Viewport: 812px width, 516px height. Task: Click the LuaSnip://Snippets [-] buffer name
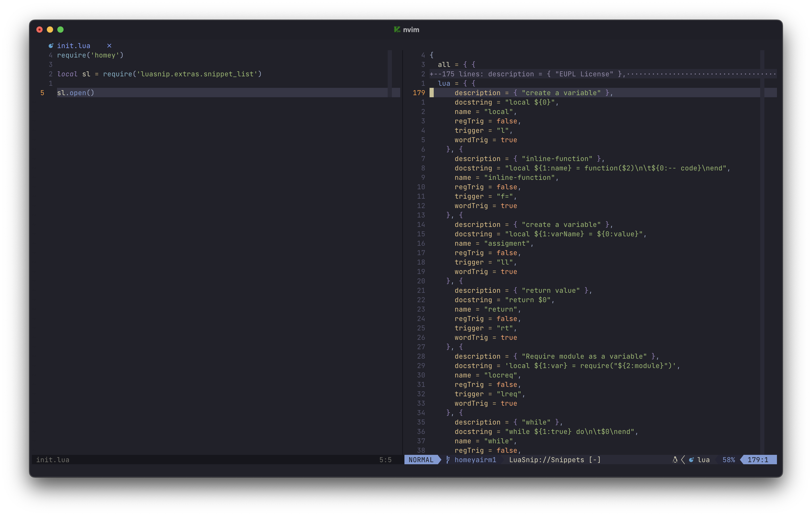[x=555, y=460]
